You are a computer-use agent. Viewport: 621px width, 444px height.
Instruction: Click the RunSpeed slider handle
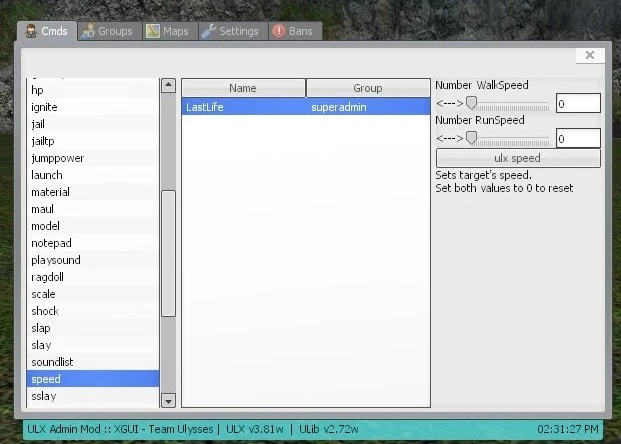tap(472, 138)
